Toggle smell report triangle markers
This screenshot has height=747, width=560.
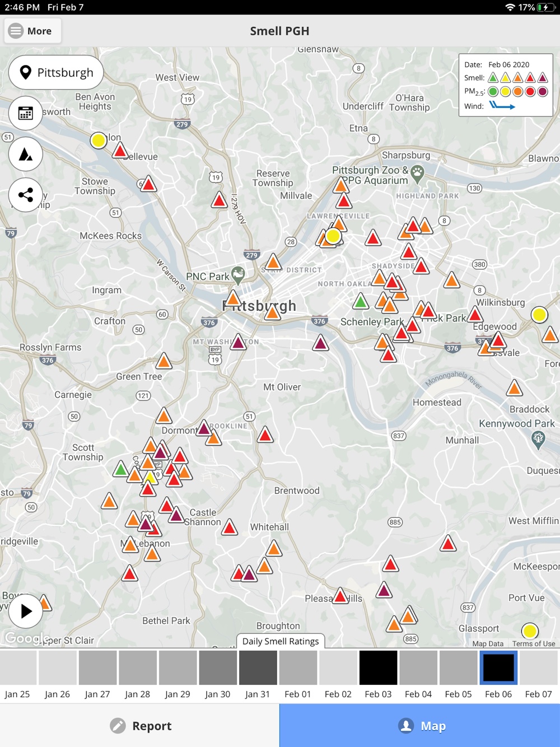[26, 154]
